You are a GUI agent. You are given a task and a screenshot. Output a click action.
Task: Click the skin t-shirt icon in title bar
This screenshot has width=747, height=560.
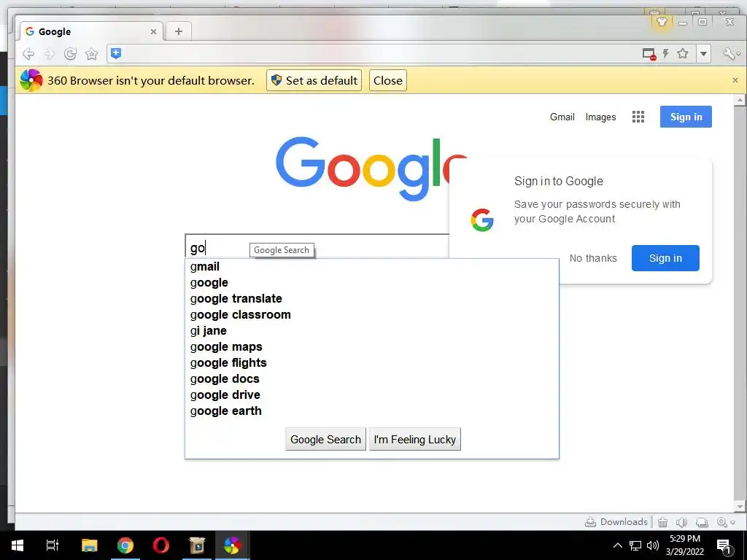[x=661, y=21]
